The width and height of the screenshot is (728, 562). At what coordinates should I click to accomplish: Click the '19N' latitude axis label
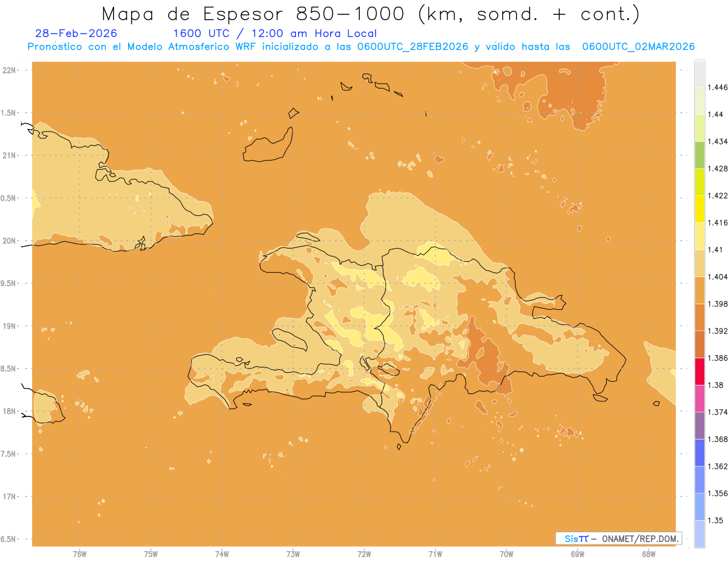pos(10,326)
